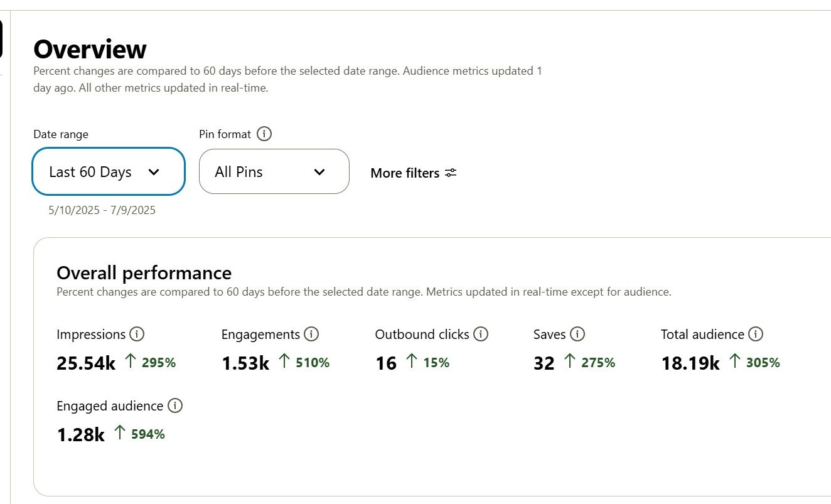Open the Outbound clicks info icon
This screenshot has width=831, height=504.
pyautogui.click(x=481, y=335)
